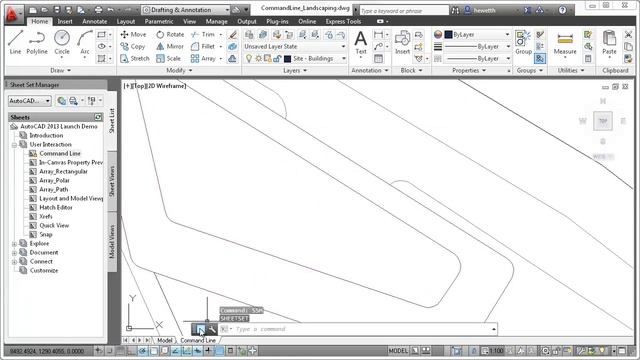Expand the Modify panel
The image size is (640, 360).
click(x=179, y=71)
